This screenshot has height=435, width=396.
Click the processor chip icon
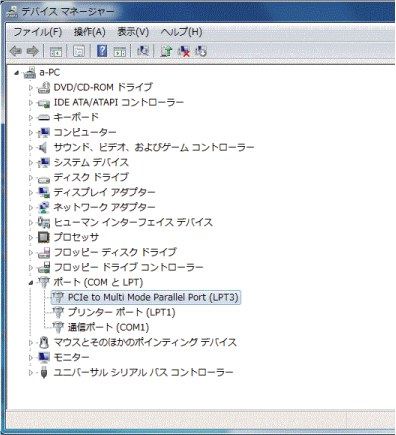[44, 237]
